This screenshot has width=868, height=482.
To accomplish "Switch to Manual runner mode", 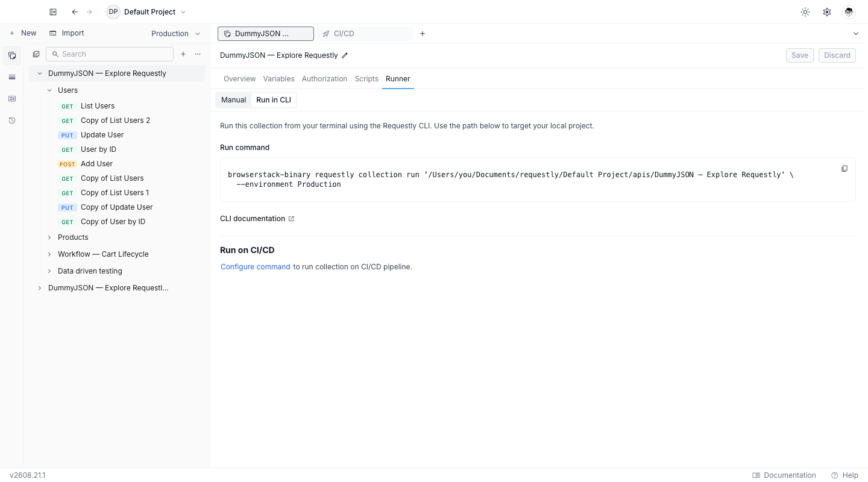I will (x=233, y=100).
